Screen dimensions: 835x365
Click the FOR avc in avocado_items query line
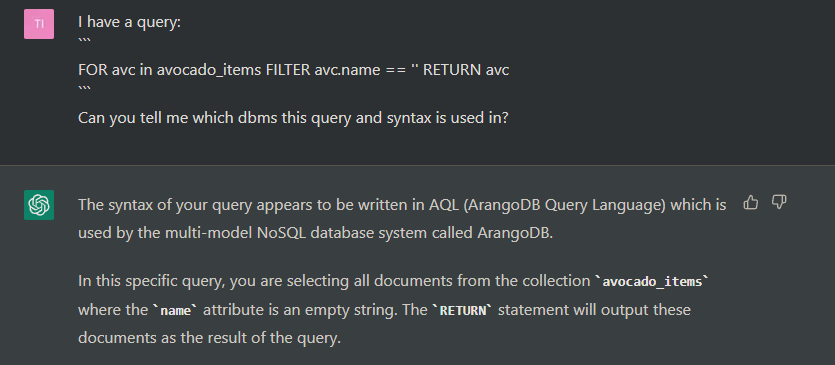293,70
